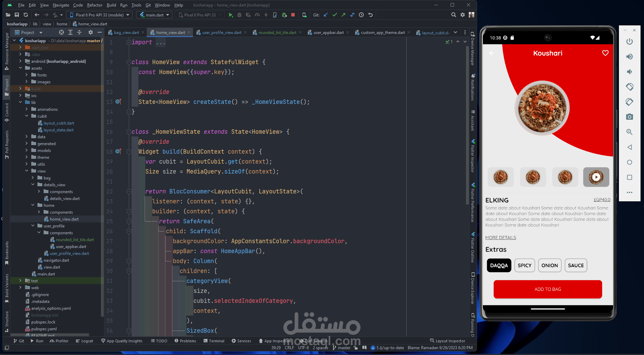
Task: Navigate forward with right arrow toolbar icon
Action: click(46, 15)
